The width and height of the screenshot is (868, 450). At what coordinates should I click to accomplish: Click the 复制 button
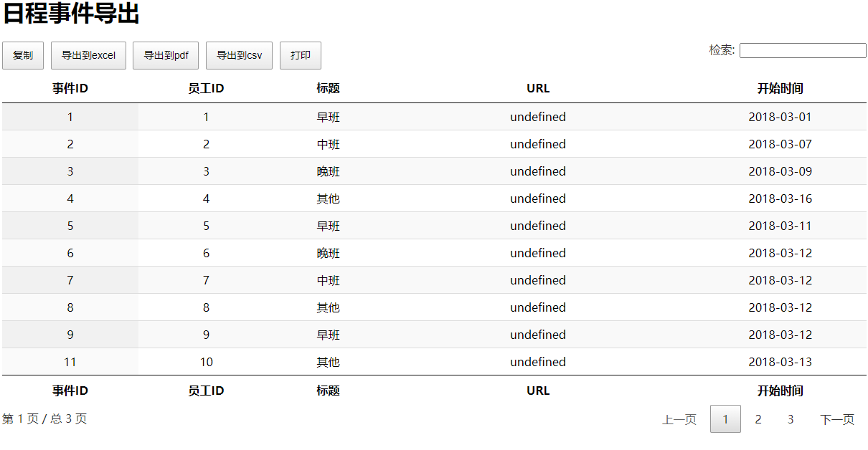point(23,56)
